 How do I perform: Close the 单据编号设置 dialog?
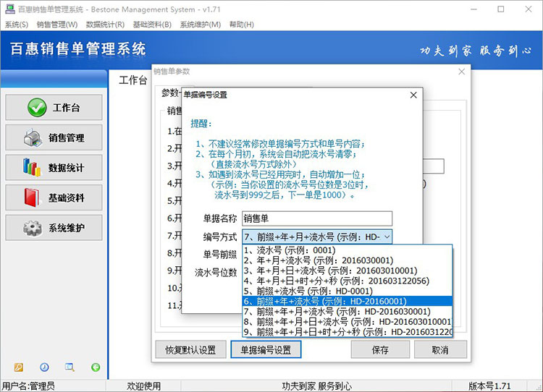tap(413, 95)
